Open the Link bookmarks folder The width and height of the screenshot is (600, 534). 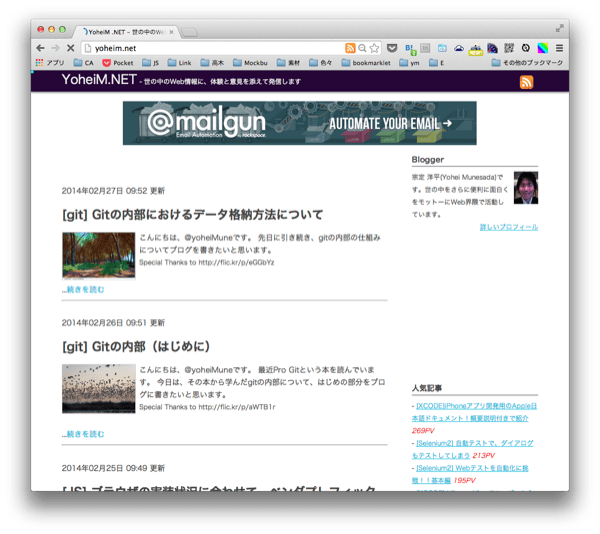pos(179,63)
